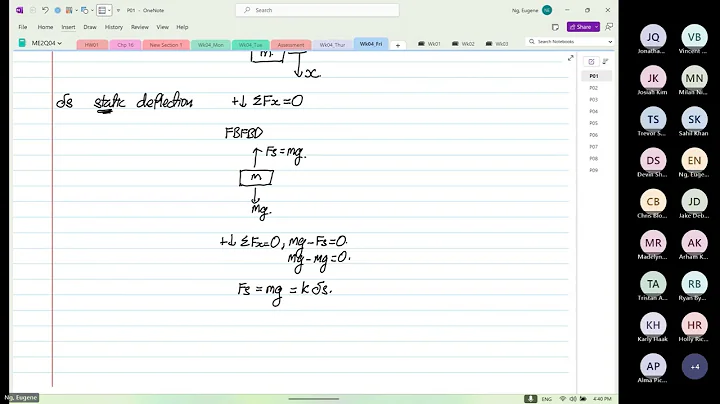Select page P07 in page list
The height and width of the screenshot is (404, 720).
point(596,147)
